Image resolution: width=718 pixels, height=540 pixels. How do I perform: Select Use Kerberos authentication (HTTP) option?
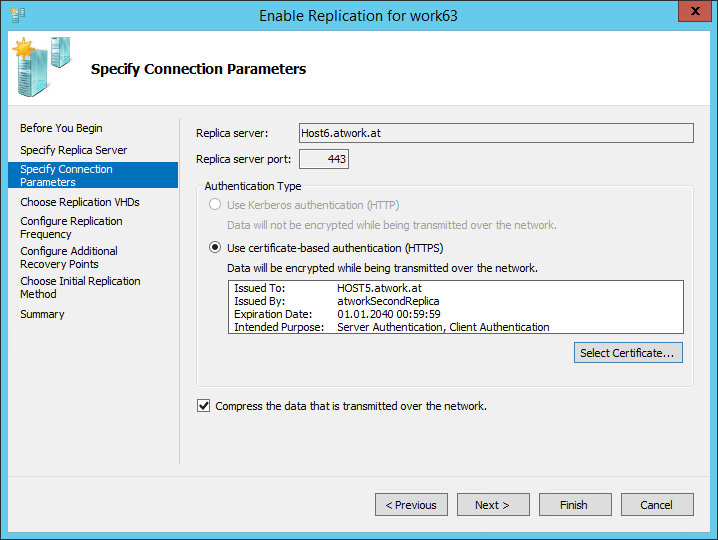(x=214, y=205)
